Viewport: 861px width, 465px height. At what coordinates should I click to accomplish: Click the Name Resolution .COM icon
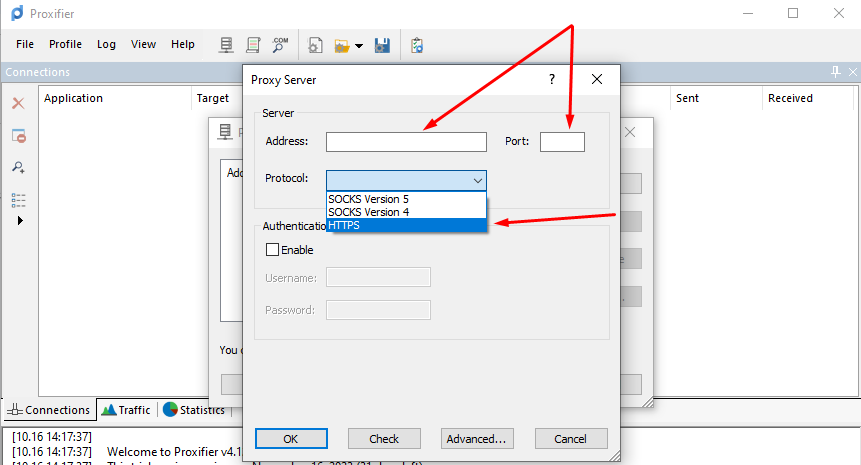click(x=281, y=45)
